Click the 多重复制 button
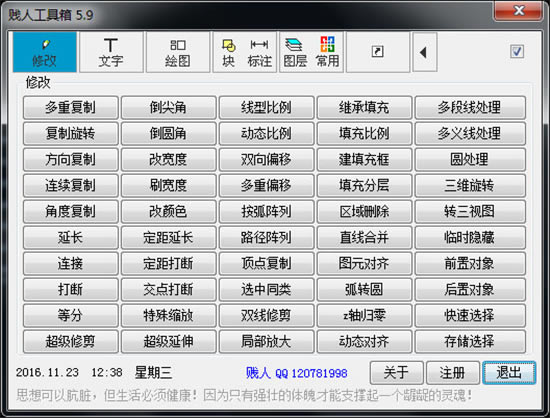The height and width of the screenshot is (418, 550). pos(71,107)
